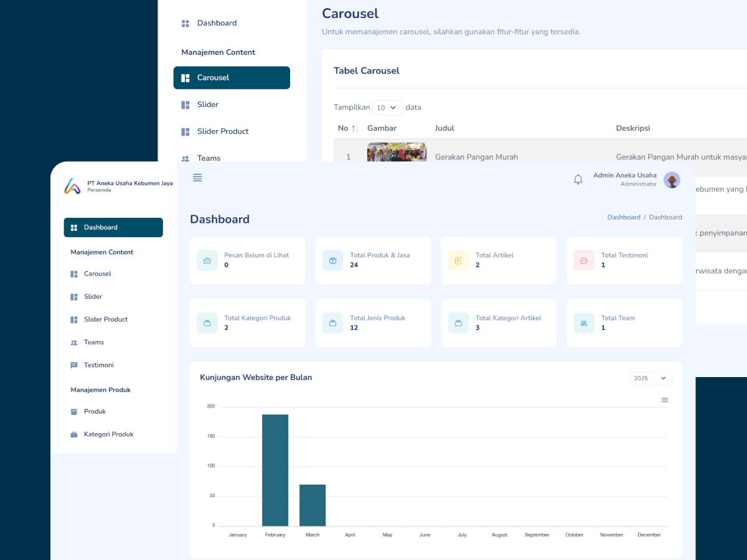747x560 pixels.
Task: Select the active Dashboard sidebar button
Action: [x=113, y=228]
